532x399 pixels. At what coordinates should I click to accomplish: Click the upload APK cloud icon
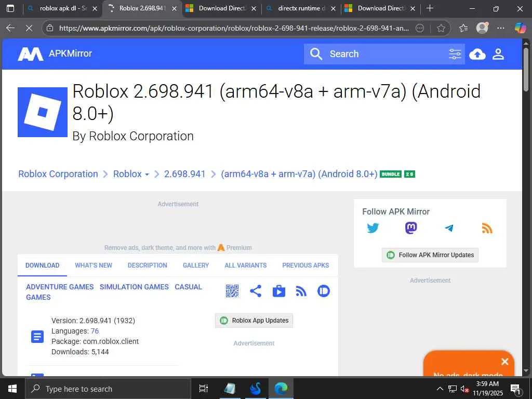pos(477,54)
